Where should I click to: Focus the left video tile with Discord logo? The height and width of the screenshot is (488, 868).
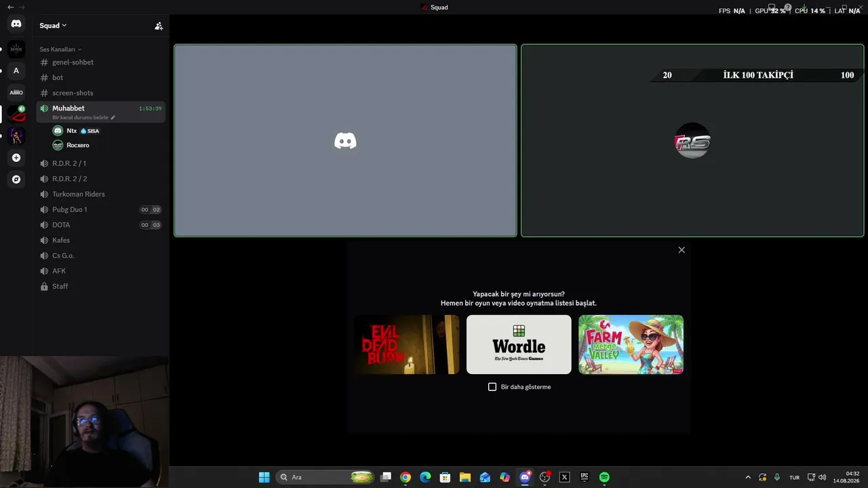click(345, 140)
